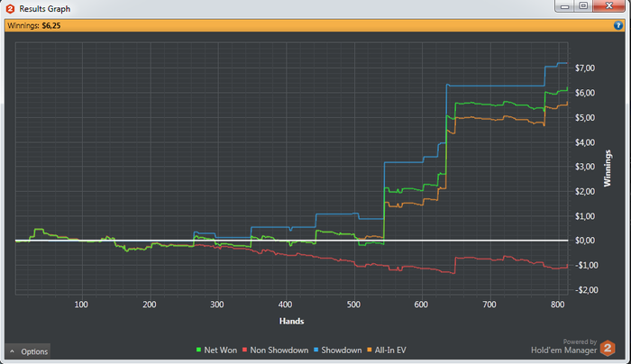
Task: Click the 500 hands axis label
Action: pyautogui.click(x=353, y=305)
